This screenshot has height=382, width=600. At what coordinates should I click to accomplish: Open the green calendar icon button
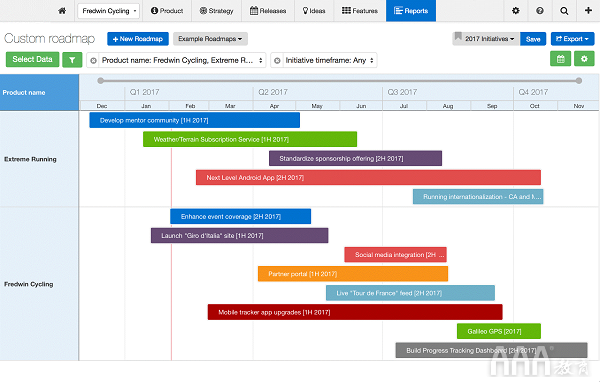560,59
